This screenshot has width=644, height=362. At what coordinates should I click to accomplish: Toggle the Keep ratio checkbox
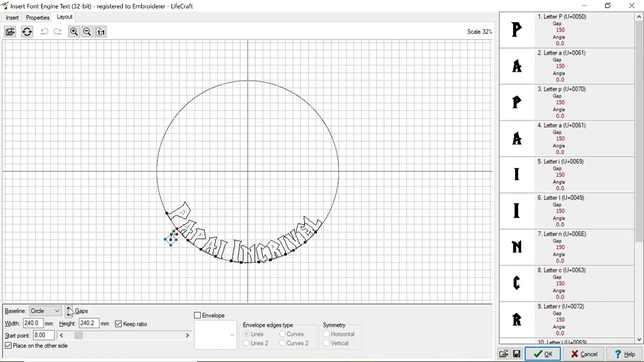pyautogui.click(x=119, y=324)
